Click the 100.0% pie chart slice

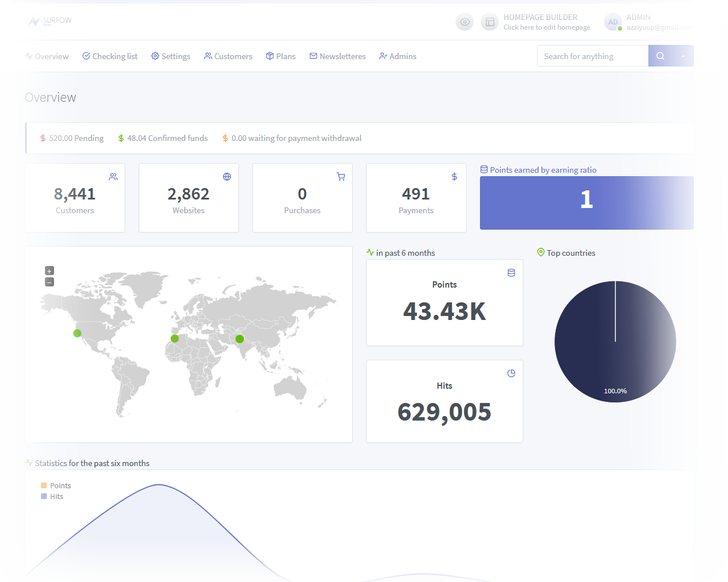[615, 342]
